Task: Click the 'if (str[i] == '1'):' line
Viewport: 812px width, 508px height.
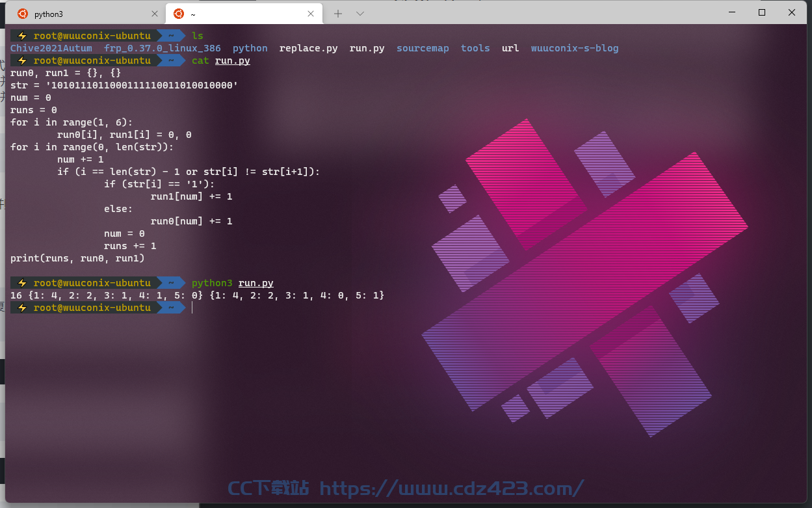Action: (x=159, y=184)
